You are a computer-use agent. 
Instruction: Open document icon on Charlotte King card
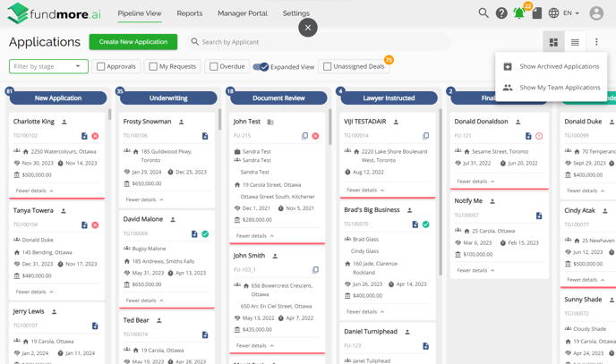[84, 136]
